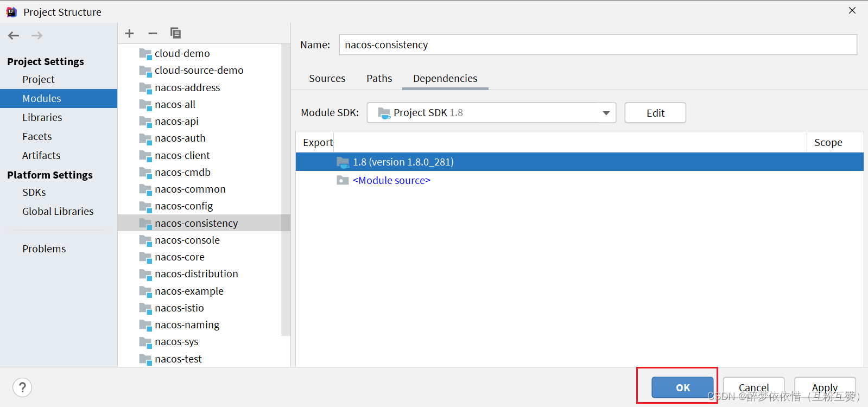Screen dimensions: 868x407
Task: Select the nacos-consistency module
Action: [204, 224]
